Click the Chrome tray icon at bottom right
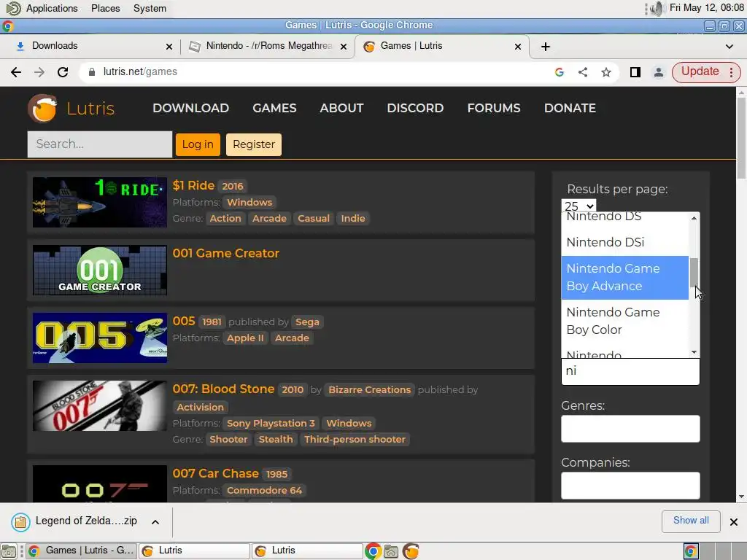Viewport: 747px width, 560px height. click(x=691, y=551)
